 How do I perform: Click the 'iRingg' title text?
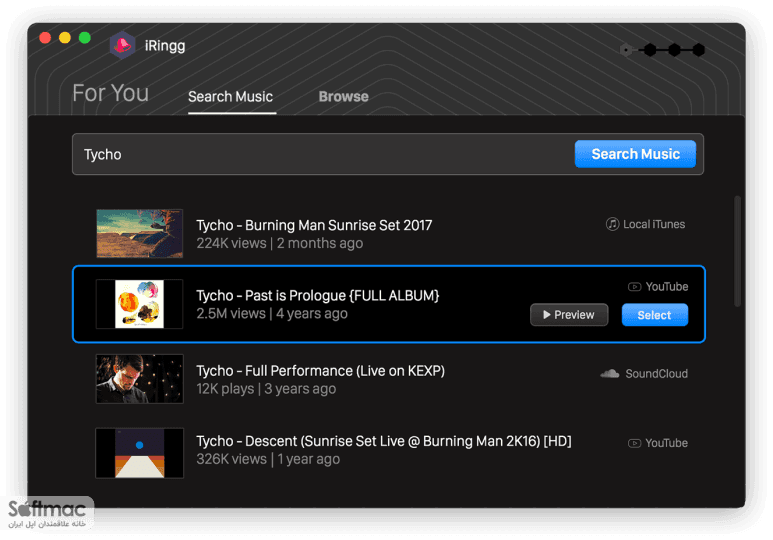tap(165, 46)
